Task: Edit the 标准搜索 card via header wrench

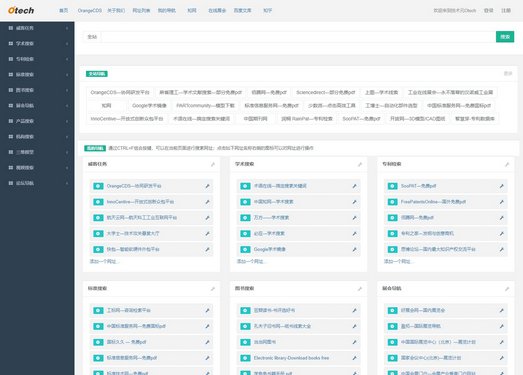Action: pos(213,289)
